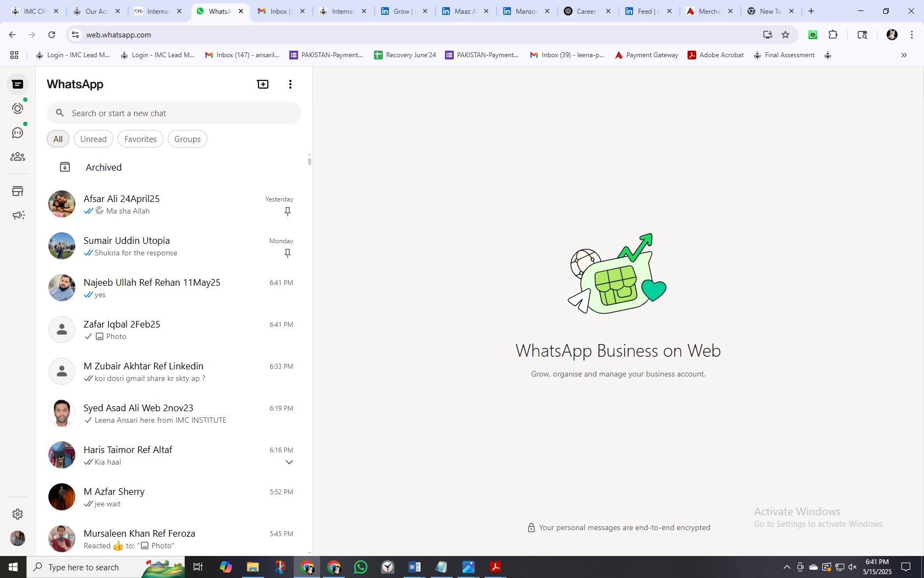Open Payment Gateway bookmark
924x578 pixels.
tap(646, 55)
